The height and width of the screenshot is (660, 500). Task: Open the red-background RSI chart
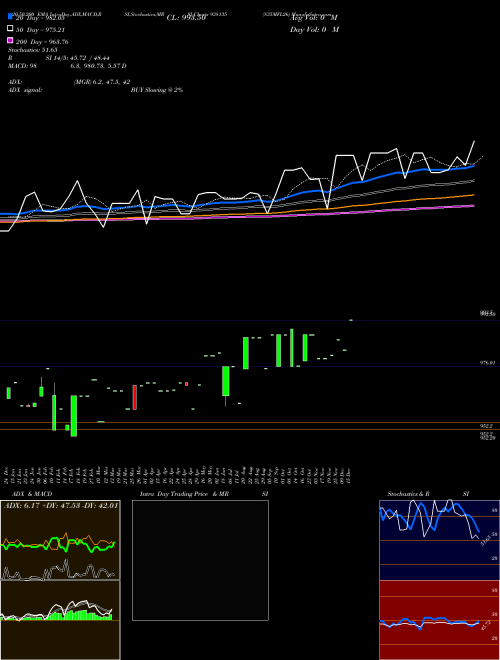439,620
